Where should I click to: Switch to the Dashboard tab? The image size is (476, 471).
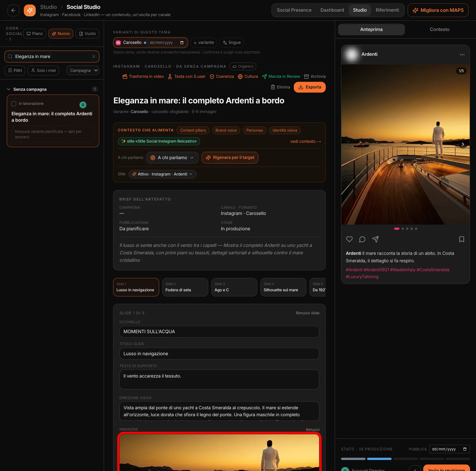click(x=332, y=10)
